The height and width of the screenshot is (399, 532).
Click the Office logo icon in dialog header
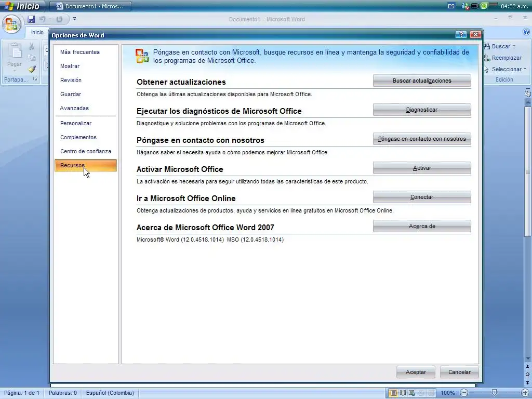(x=142, y=56)
